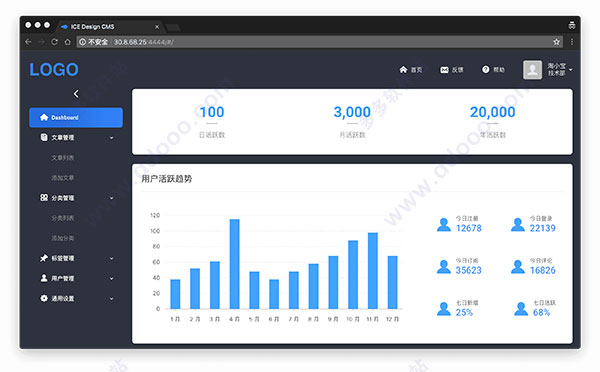Click the user icon beside 16826
Viewport: 600px width, 372px height.
point(518,267)
